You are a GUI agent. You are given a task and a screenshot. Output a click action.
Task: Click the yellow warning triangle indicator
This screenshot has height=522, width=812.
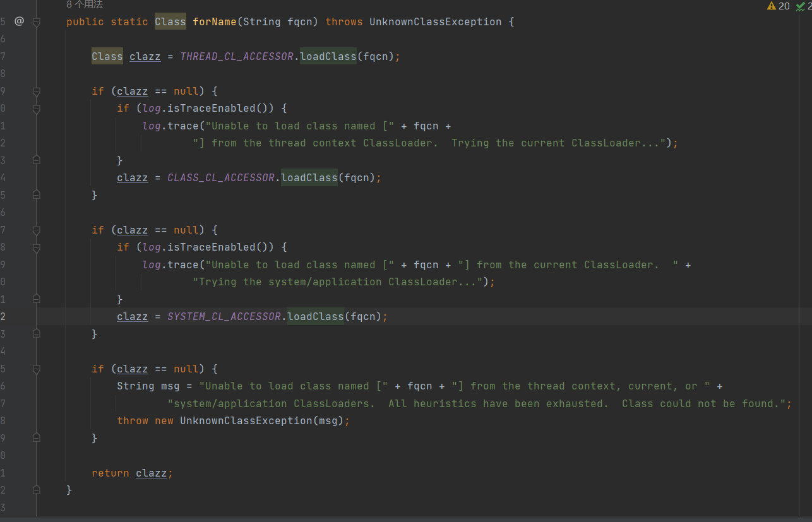(x=771, y=6)
